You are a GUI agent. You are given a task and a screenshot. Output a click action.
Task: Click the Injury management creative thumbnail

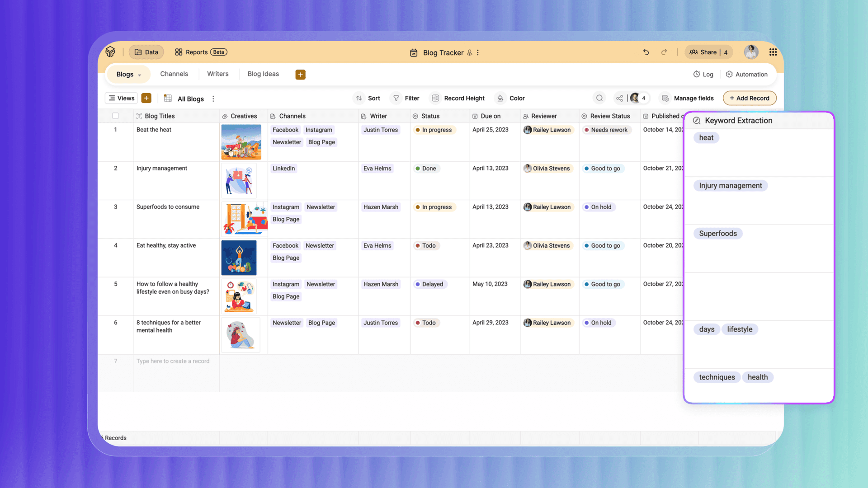pos(239,180)
